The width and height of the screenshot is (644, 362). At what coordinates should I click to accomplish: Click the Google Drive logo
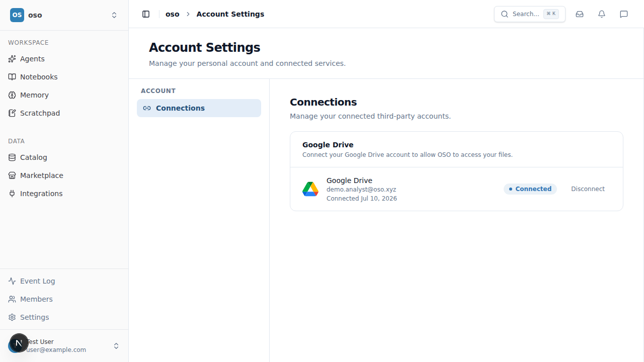(x=310, y=189)
